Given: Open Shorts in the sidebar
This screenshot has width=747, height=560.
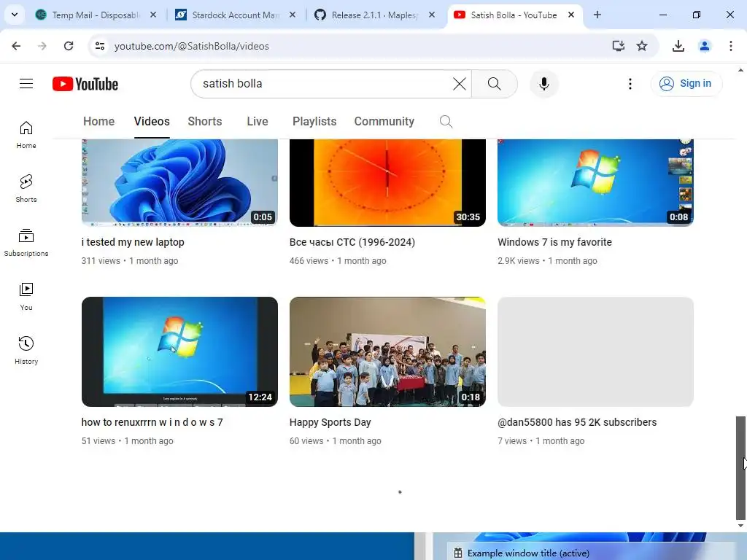Looking at the screenshot, I should [26, 189].
